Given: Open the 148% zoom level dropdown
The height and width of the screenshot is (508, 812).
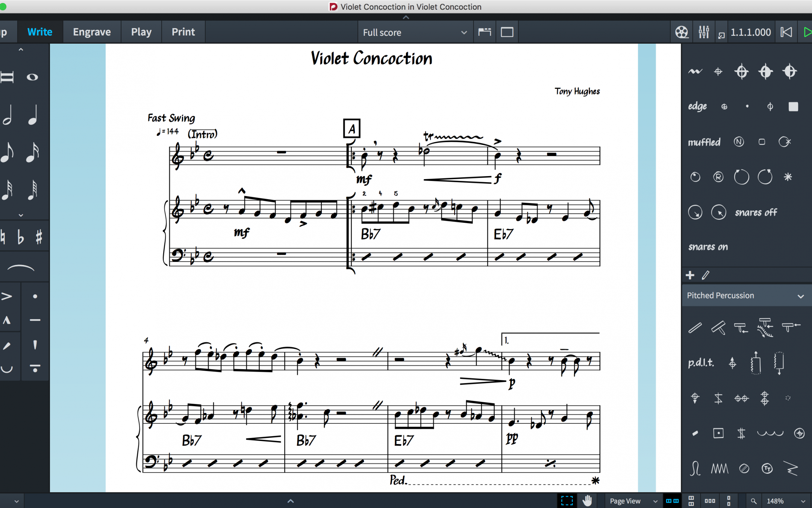Looking at the screenshot, I should [x=786, y=501].
